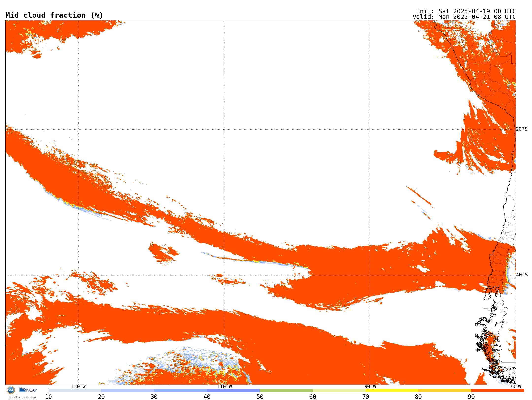532x400 pixels.
Task: Click the 70-80 bright yellow colorbar segment
Action: click(x=392, y=391)
